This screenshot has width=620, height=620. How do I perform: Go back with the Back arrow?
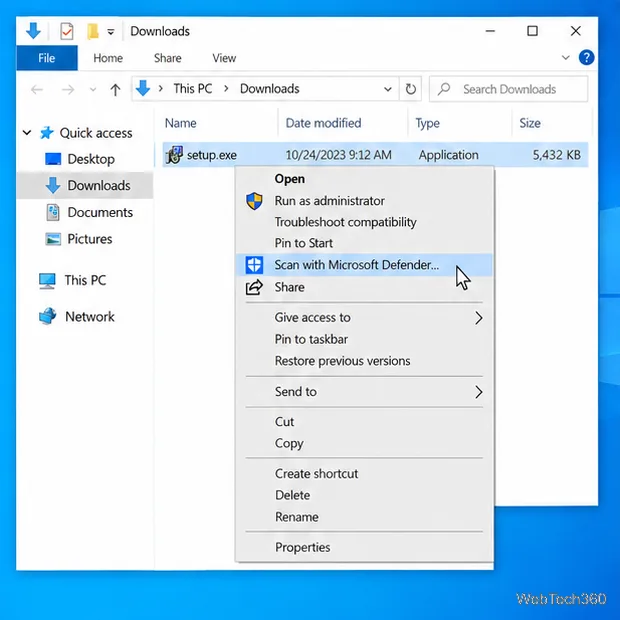click(x=37, y=90)
